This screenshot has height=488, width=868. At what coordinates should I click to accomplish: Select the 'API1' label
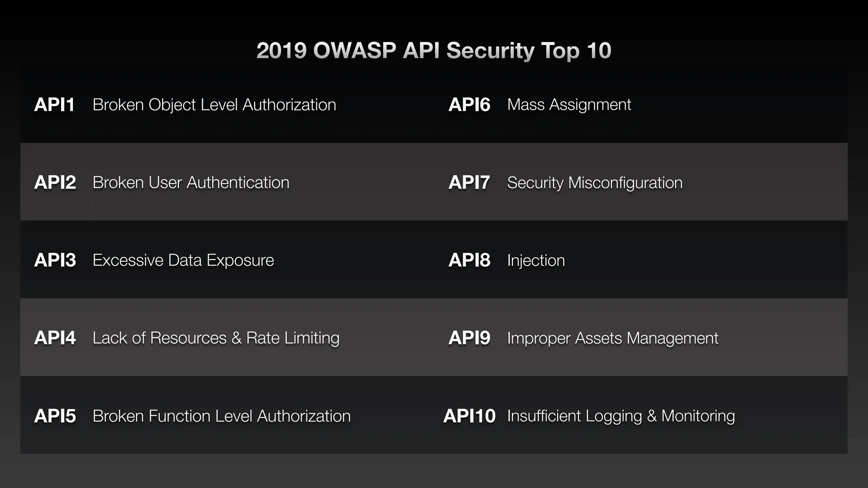[55, 105]
